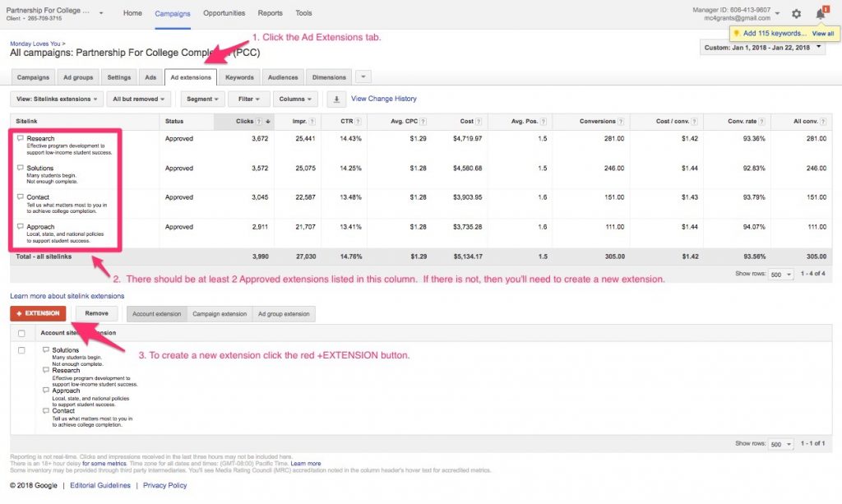
Task: Open Show rows dropdown under sitelinks table
Action: pos(781,275)
